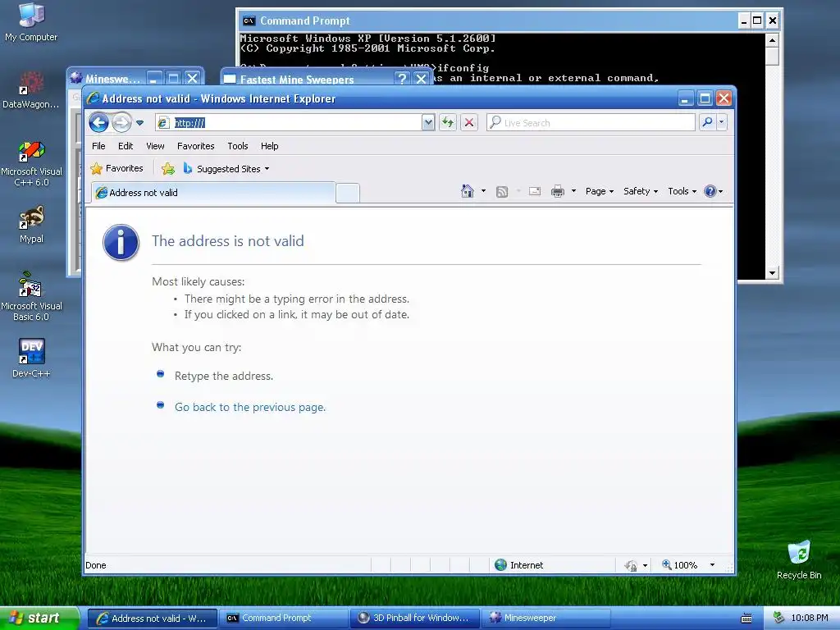Open the zoom level 100% dropdown arrow
The image size is (840, 630).
[712, 564]
